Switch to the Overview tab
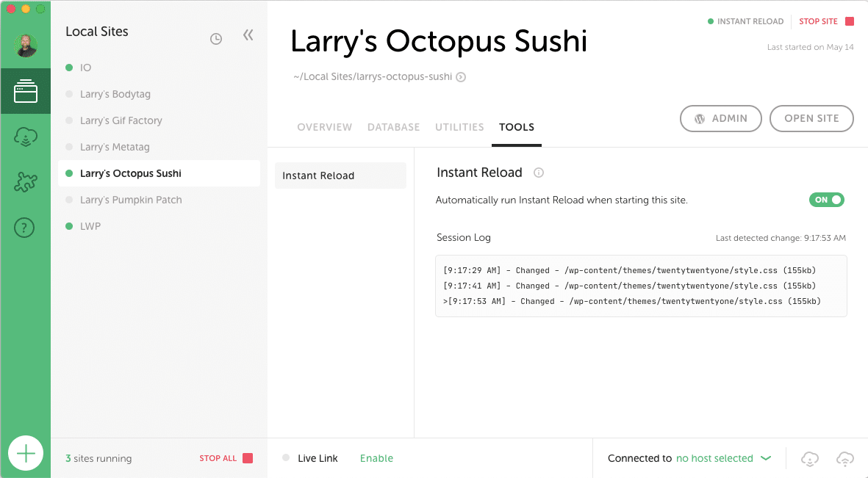 (324, 127)
